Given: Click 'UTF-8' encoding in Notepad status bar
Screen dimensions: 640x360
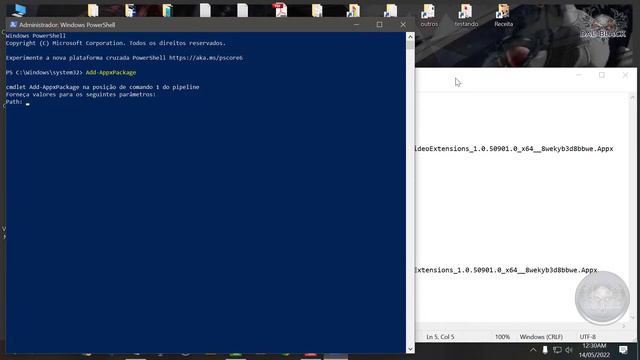Looking at the screenshot, I should pyautogui.click(x=587, y=337).
